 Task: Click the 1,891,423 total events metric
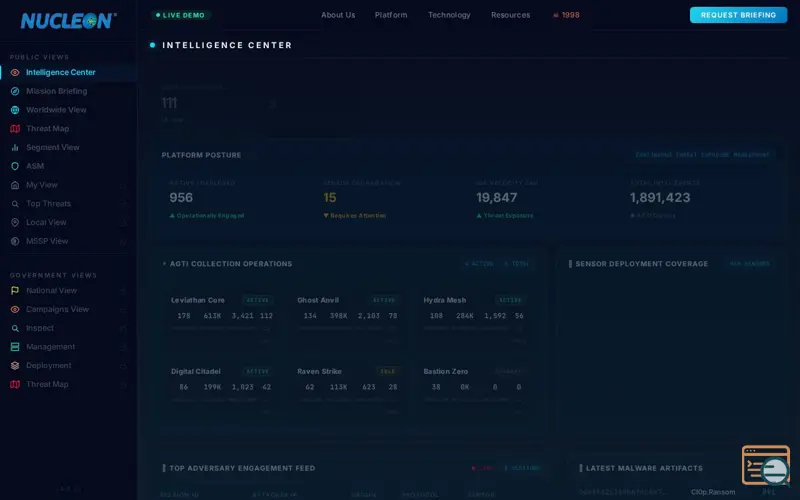[x=660, y=198]
